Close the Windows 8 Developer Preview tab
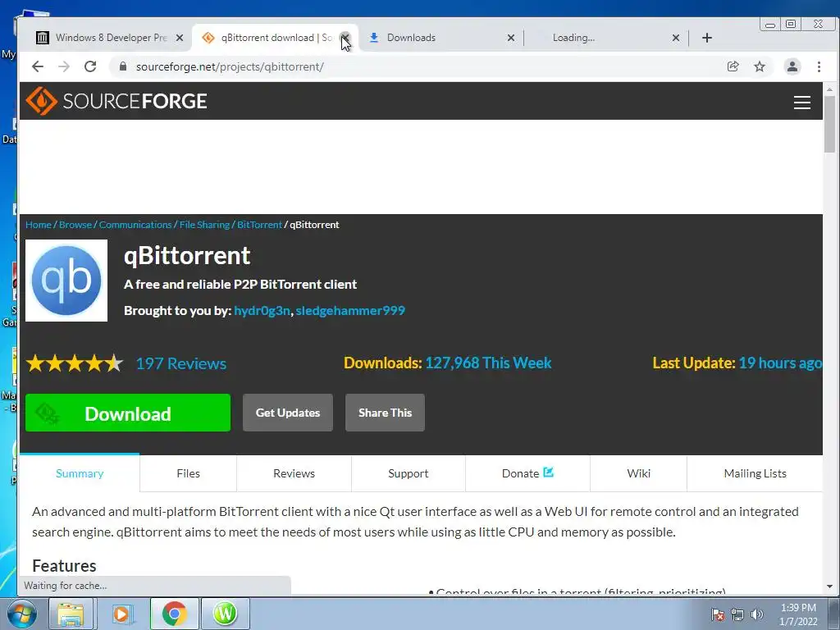 click(180, 38)
